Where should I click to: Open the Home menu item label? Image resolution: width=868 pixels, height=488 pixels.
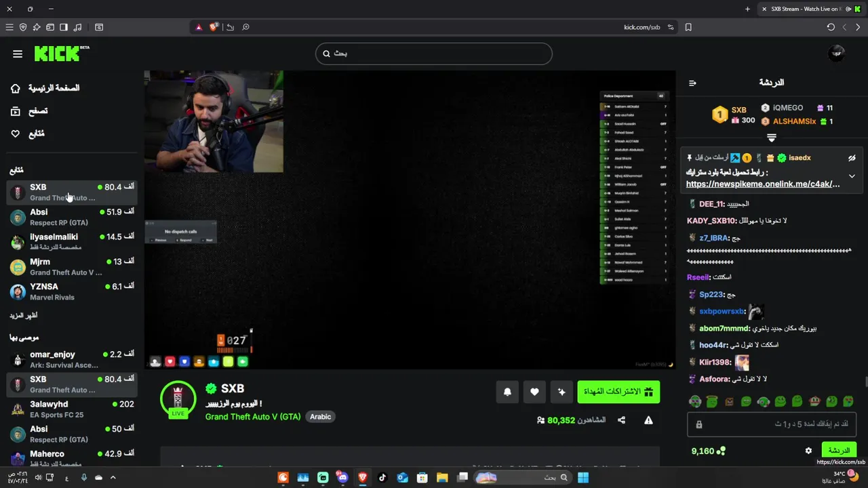click(54, 88)
